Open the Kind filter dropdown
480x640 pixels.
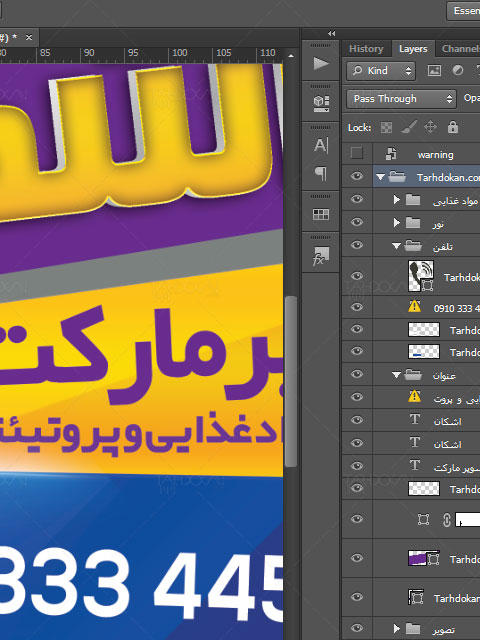381,71
